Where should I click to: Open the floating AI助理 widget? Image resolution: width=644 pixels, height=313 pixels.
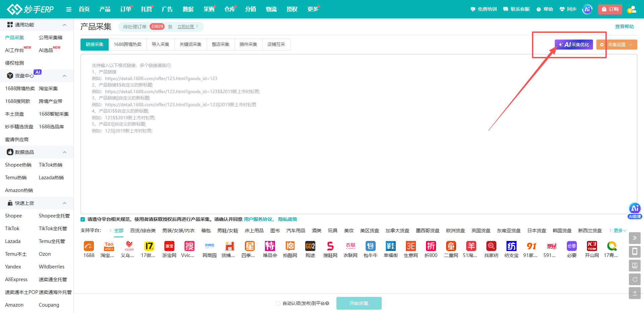pyautogui.click(x=635, y=211)
